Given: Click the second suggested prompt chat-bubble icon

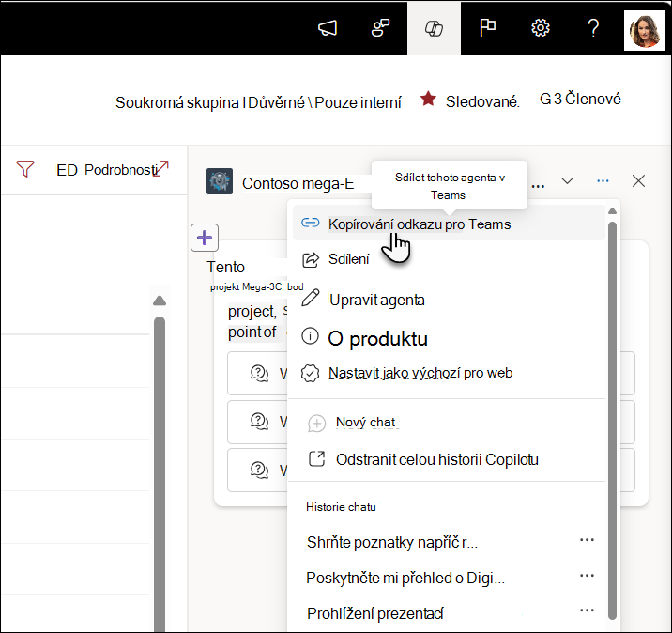Looking at the screenshot, I should 259,421.
